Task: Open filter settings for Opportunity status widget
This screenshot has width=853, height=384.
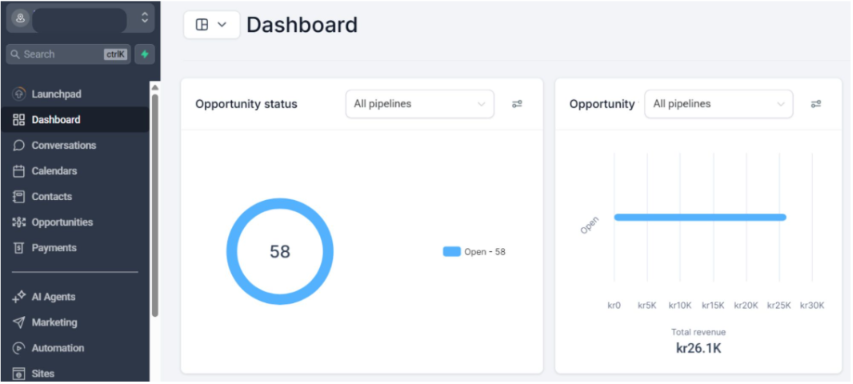Action: [x=517, y=104]
